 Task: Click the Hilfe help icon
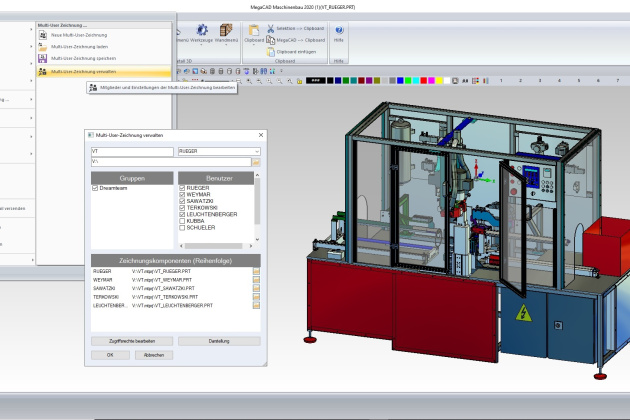(x=339, y=32)
